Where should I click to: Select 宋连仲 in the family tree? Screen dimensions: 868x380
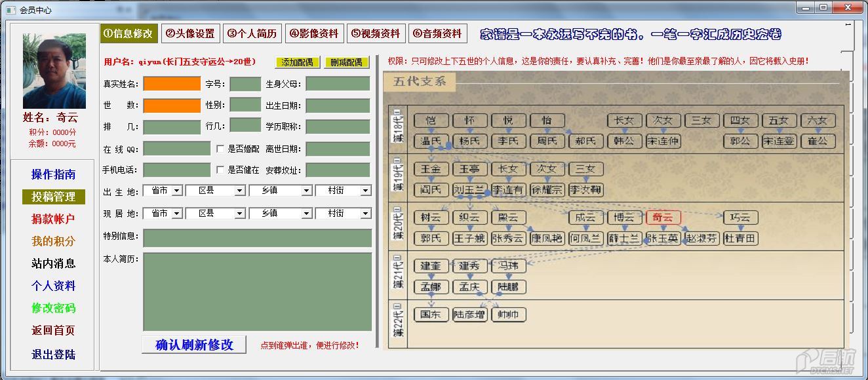coord(663,141)
